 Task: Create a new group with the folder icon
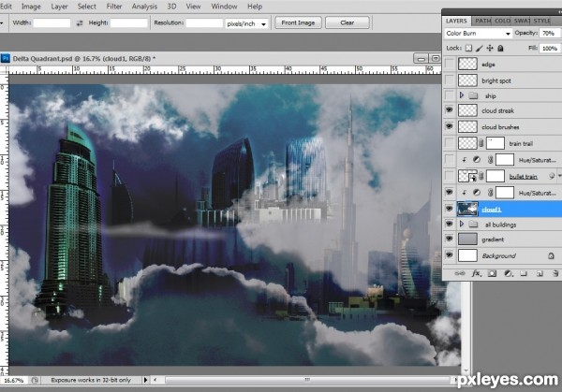click(x=524, y=273)
